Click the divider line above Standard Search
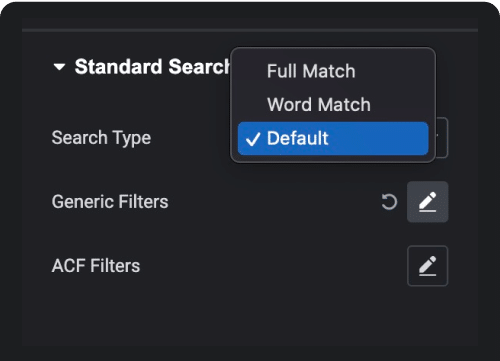 click(x=250, y=30)
